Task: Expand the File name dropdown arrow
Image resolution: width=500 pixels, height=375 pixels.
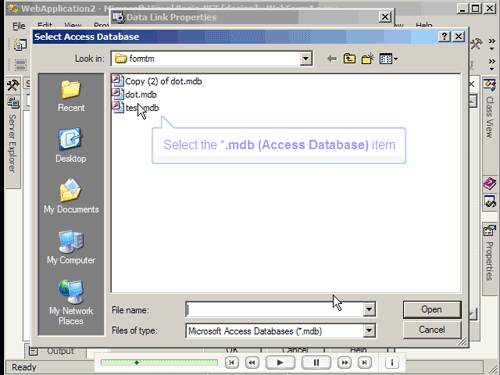Action: [x=369, y=310]
